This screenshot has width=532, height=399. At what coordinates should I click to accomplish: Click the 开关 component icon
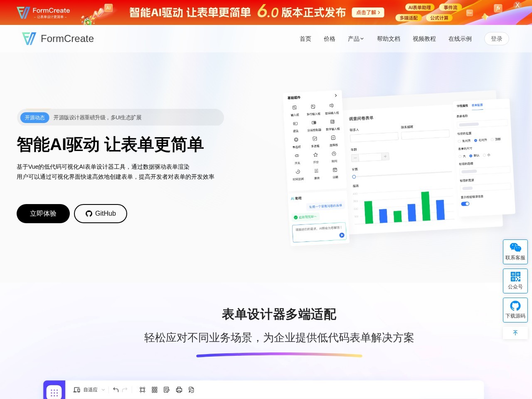pyautogui.click(x=297, y=156)
